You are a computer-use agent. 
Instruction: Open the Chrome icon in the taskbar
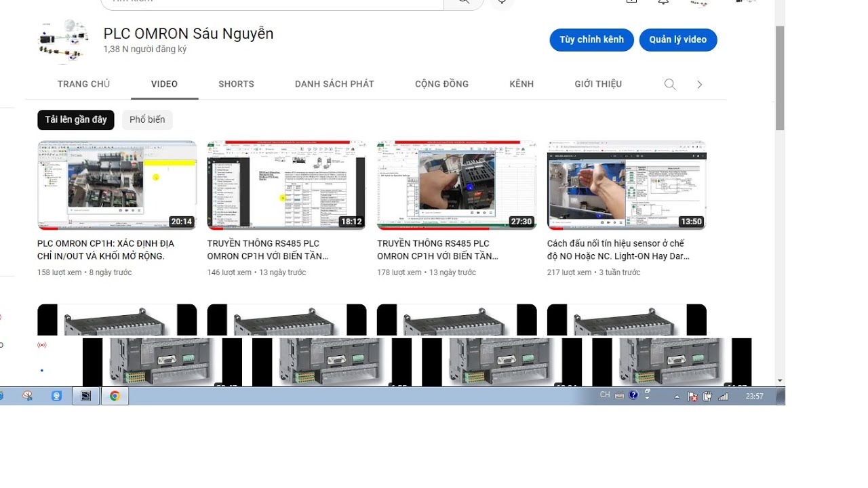click(x=115, y=396)
